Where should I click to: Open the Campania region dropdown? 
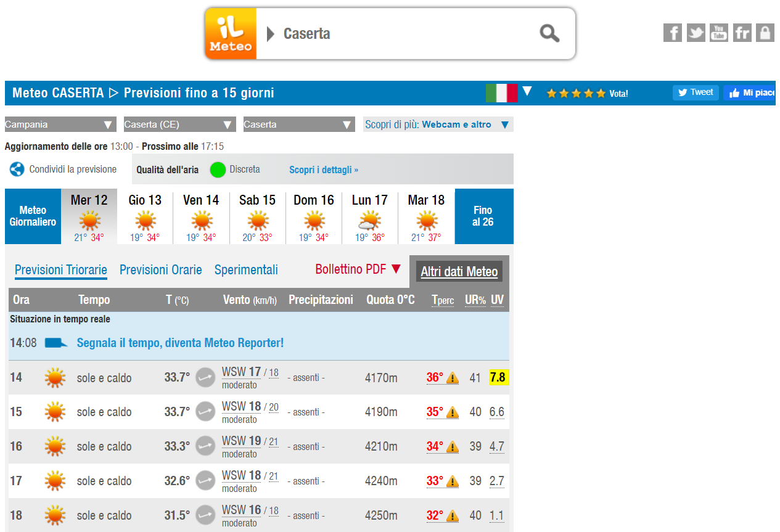(x=60, y=124)
